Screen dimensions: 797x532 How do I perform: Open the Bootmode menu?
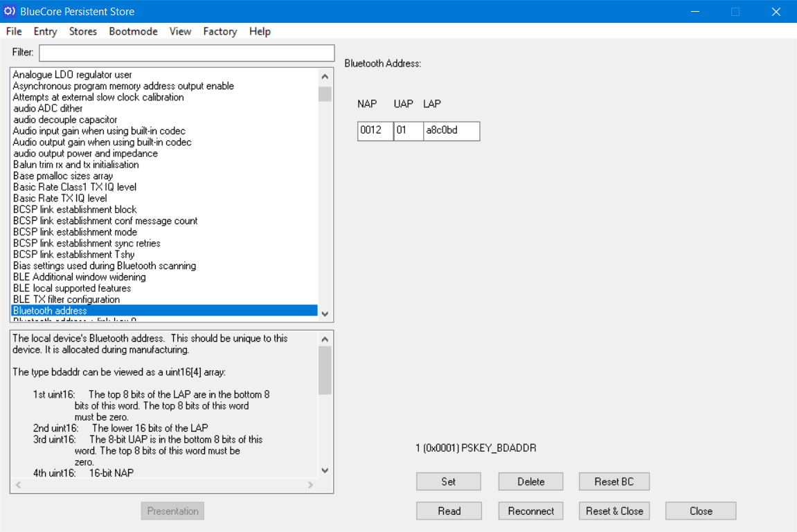(x=133, y=32)
